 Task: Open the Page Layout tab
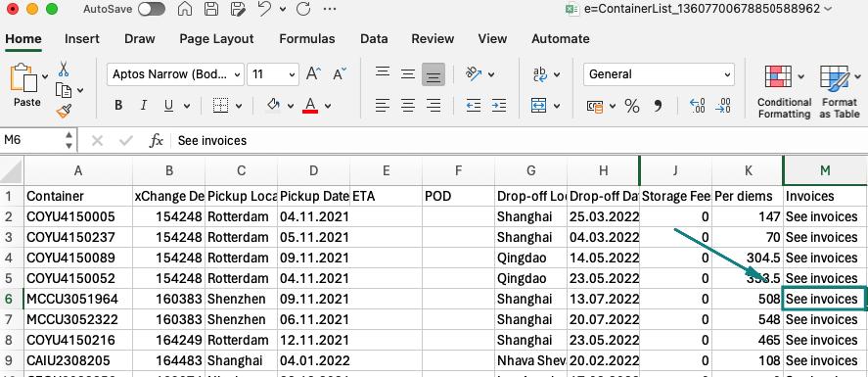click(x=216, y=39)
